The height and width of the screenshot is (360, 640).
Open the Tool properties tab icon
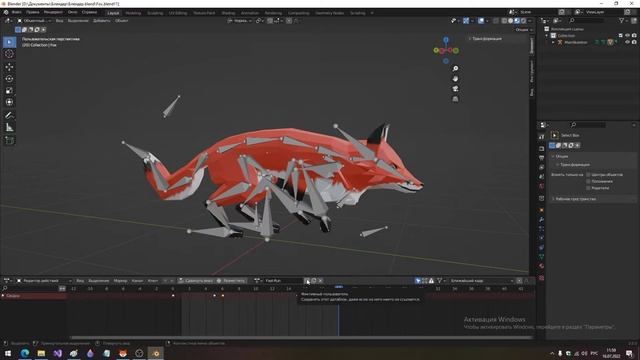pyautogui.click(x=542, y=137)
